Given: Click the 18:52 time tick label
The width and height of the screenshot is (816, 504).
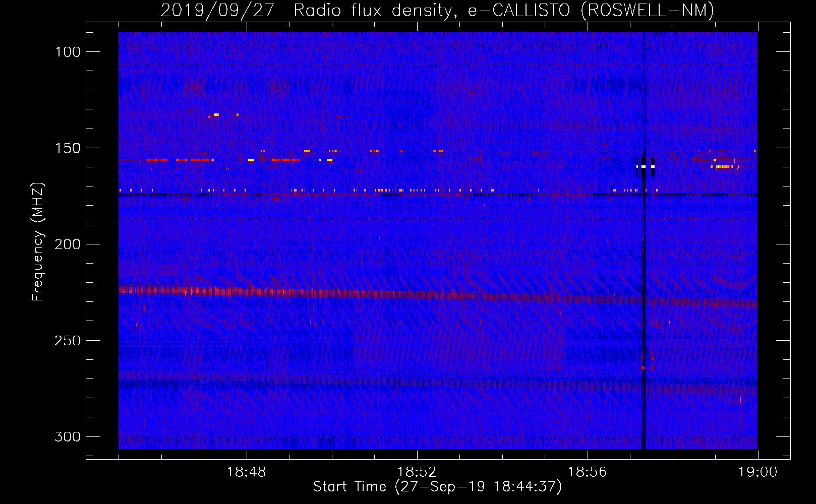Looking at the screenshot, I should click(417, 472).
